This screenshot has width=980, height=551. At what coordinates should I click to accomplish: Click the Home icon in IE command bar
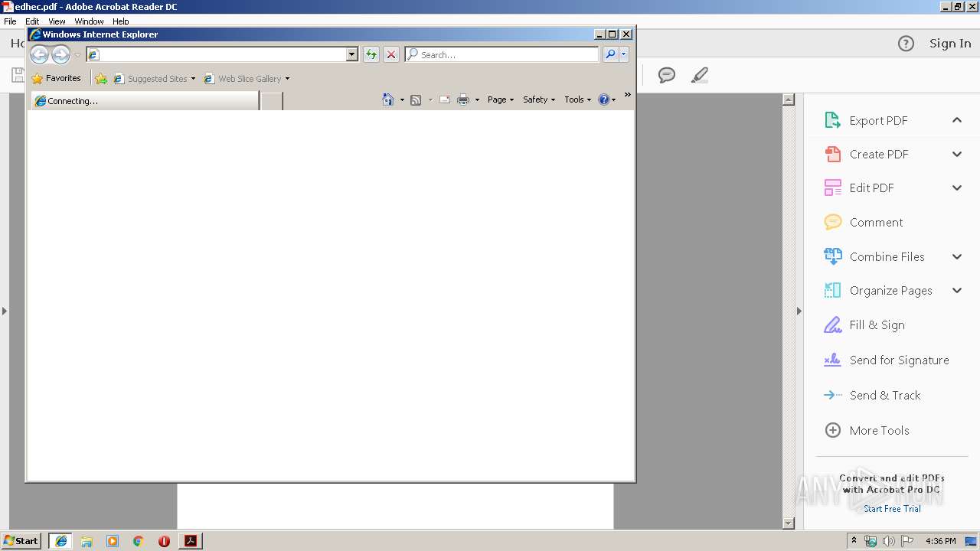[x=388, y=99]
